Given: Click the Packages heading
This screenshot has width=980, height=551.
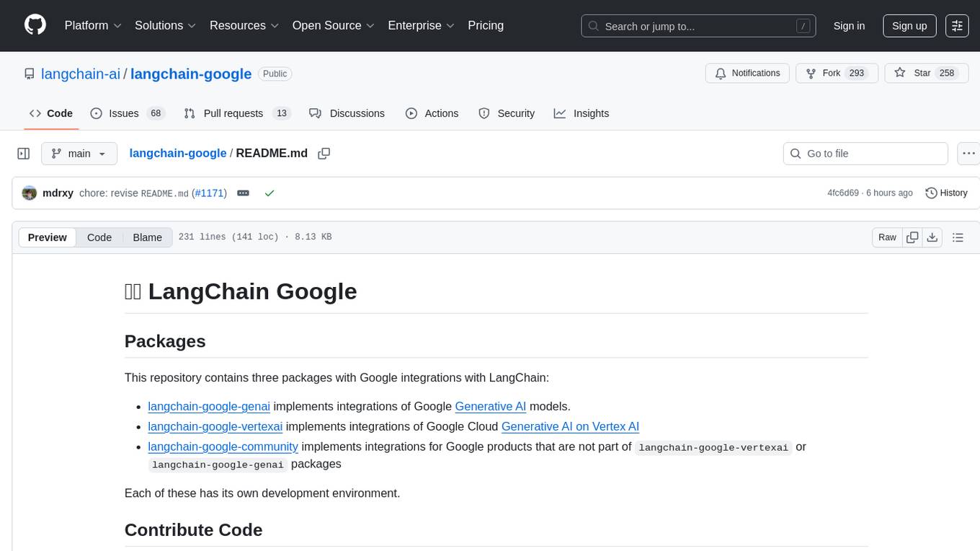Looking at the screenshot, I should [165, 341].
